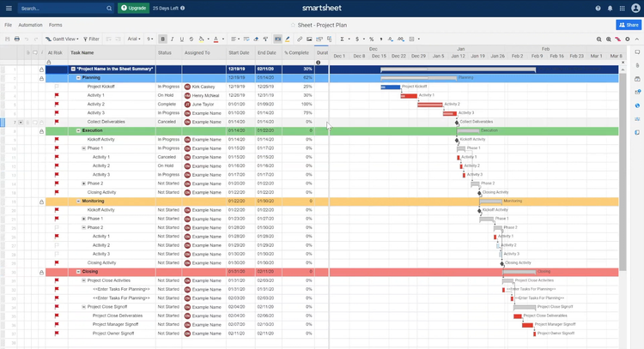The width and height of the screenshot is (644, 349).
Task: Toggle bold formatting
Action: (x=162, y=39)
